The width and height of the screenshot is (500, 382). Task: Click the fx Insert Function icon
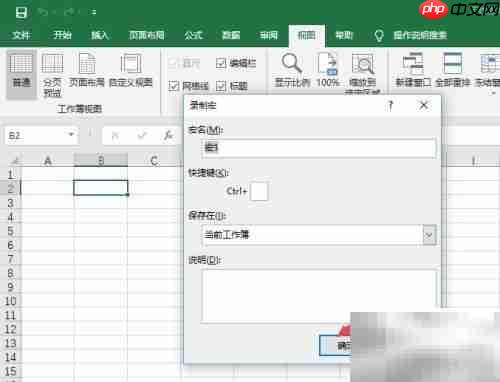(x=168, y=135)
